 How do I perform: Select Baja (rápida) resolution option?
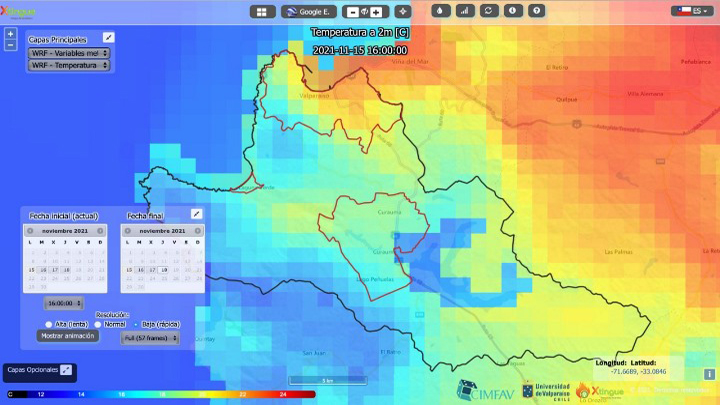136,324
